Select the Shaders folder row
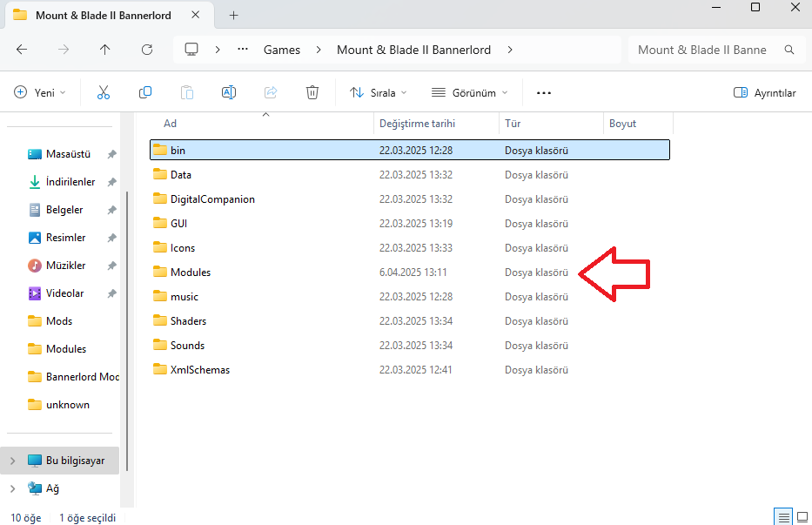Viewport: 812px width, 525px height. point(410,320)
